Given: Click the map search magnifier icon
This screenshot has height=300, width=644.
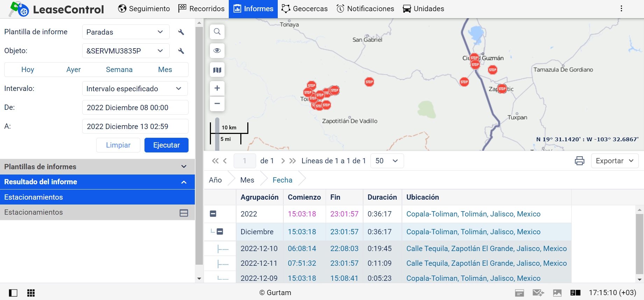Looking at the screenshot, I should (x=217, y=32).
